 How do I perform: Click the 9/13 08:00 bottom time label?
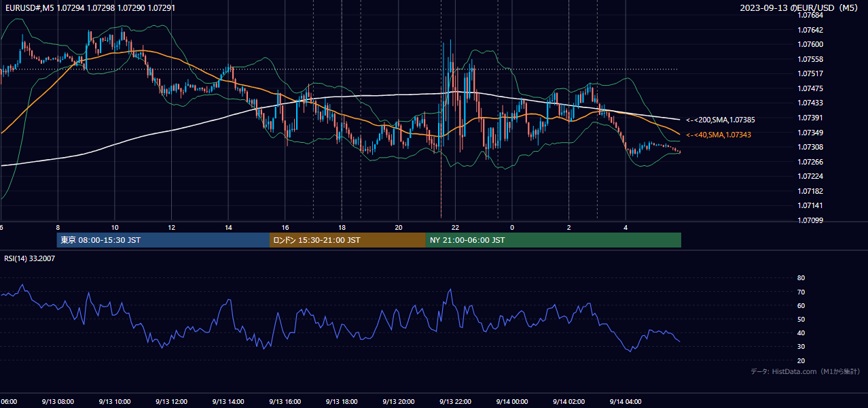coord(58,401)
